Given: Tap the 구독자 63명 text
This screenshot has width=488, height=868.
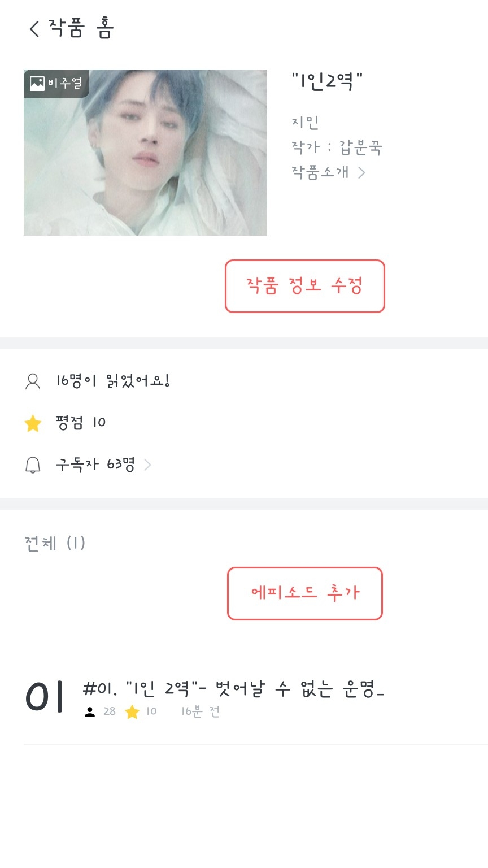Looking at the screenshot, I should pyautogui.click(x=95, y=465).
